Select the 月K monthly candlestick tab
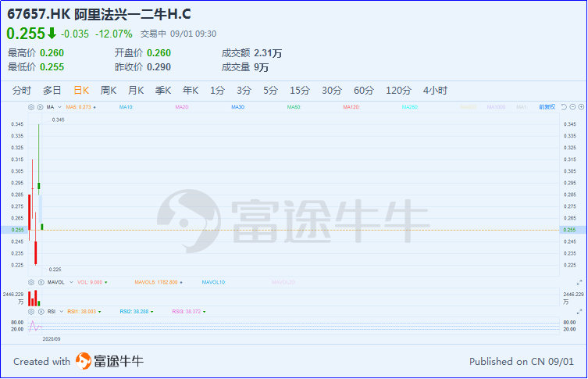Image resolution: width=588 pixels, height=379 pixels. point(136,91)
